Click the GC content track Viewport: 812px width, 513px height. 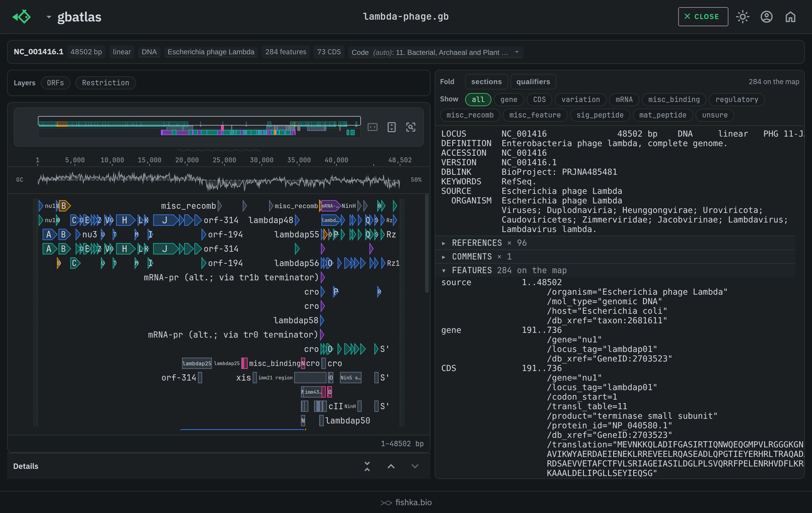tap(219, 180)
